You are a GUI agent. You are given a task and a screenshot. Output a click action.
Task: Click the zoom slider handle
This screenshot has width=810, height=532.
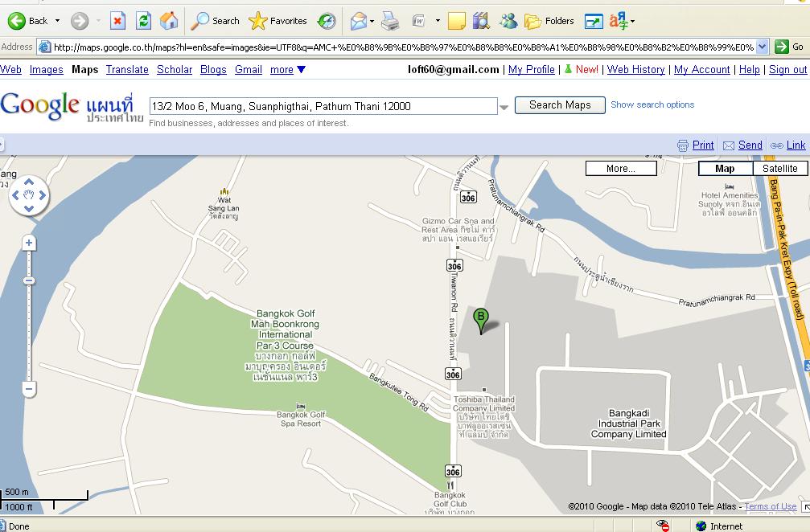[x=29, y=280]
